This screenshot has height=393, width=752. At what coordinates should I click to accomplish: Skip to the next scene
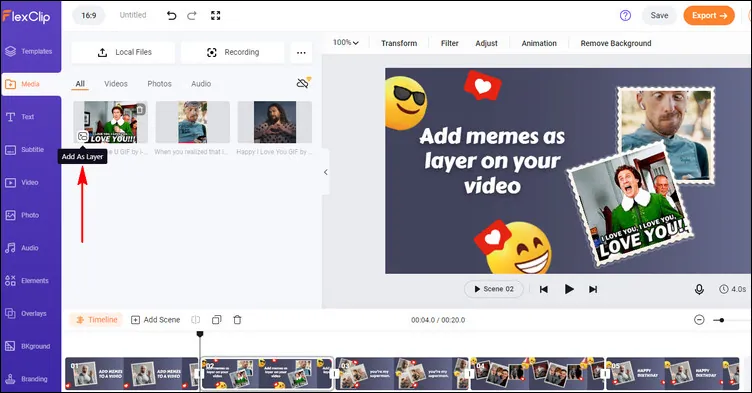tap(593, 289)
